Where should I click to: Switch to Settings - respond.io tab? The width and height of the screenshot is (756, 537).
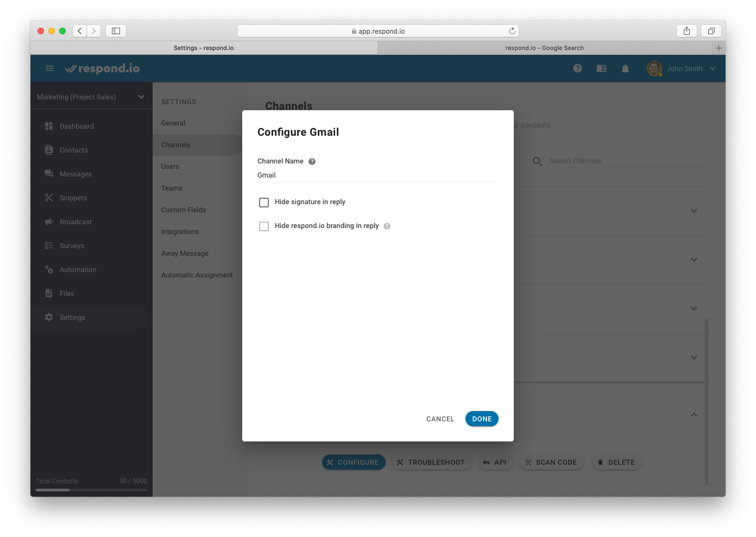tap(204, 48)
